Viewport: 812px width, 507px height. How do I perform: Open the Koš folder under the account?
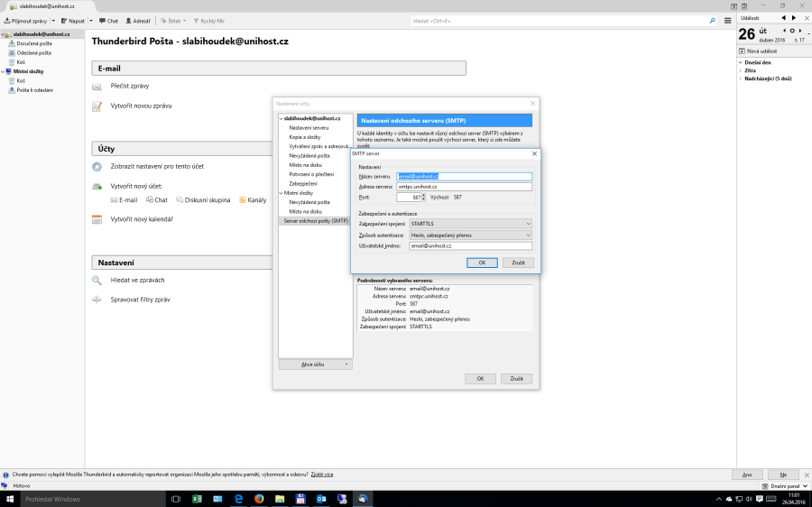(x=21, y=62)
